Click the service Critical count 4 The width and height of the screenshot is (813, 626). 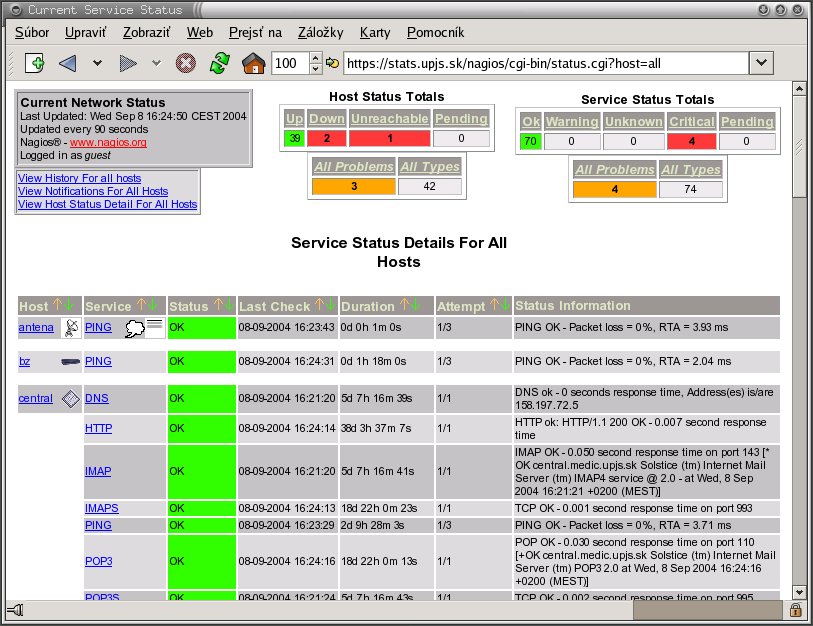pyautogui.click(x=691, y=141)
